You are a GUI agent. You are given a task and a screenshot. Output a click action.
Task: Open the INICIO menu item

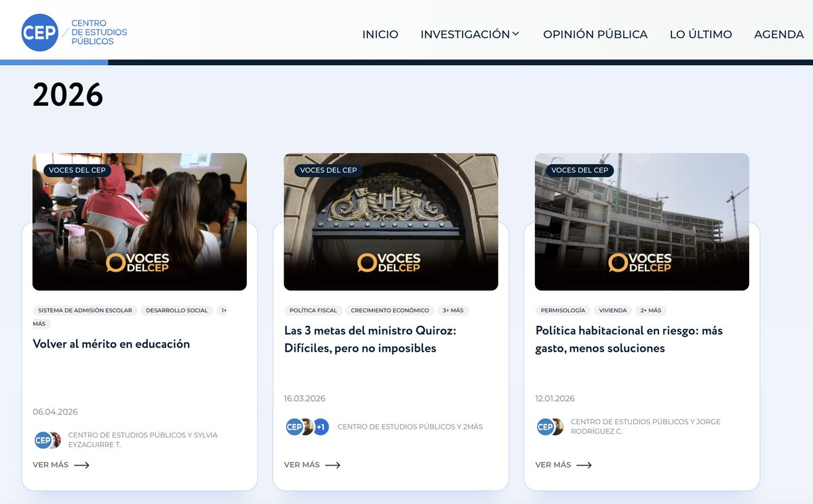[x=380, y=34]
